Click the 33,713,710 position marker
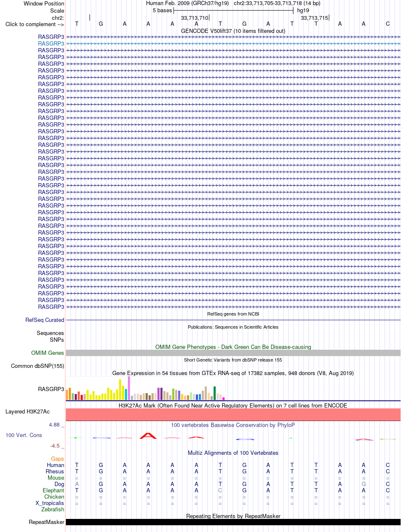 195,18
